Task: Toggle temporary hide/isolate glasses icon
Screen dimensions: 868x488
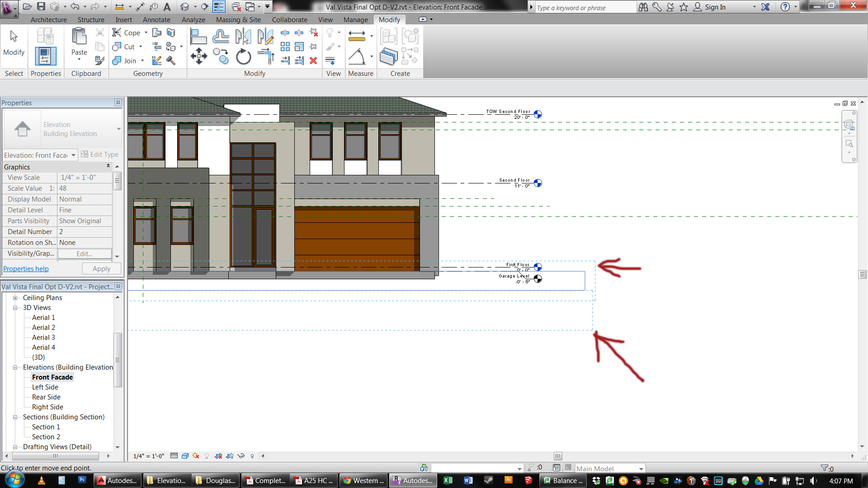Action: click(241, 456)
